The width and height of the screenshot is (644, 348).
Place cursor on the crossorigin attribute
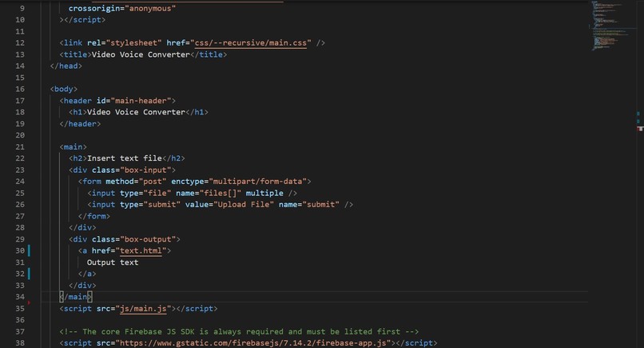coord(94,8)
